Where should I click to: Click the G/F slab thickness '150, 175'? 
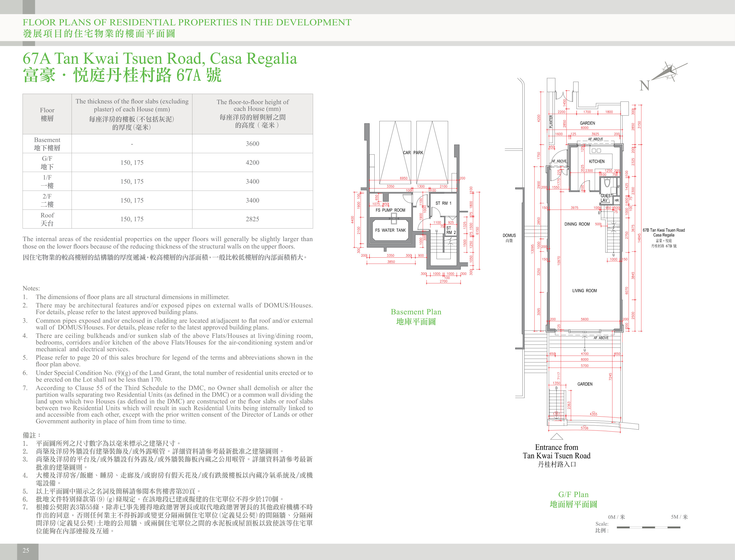point(132,163)
